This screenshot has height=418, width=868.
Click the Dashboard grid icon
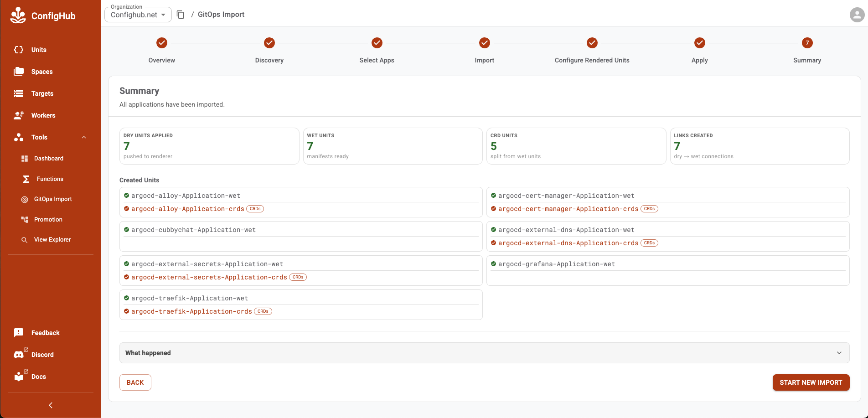pyautogui.click(x=25, y=159)
